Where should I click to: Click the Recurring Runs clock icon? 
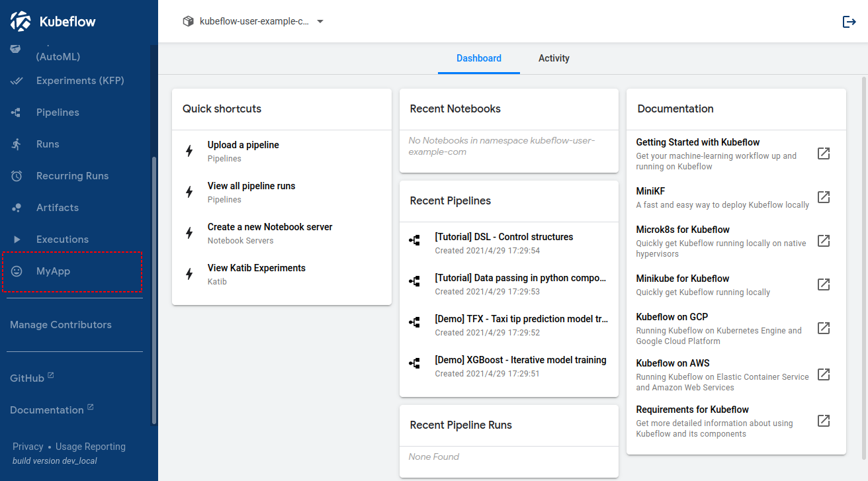pyautogui.click(x=15, y=175)
